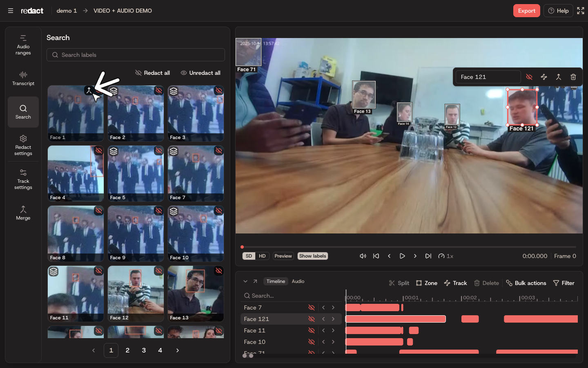Image resolution: width=588 pixels, height=368 pixels.
Task: Toggle the volume speaker icon
Action: pyautogui.click(x=363, y=256)
